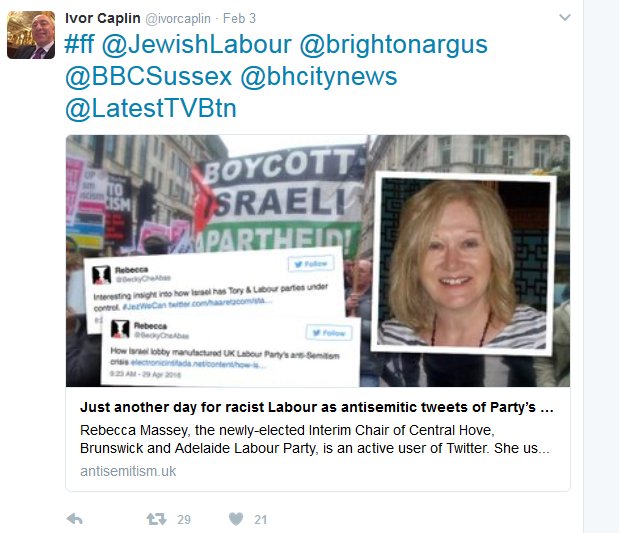Open @bhcitynews mention link

(319, 76)
